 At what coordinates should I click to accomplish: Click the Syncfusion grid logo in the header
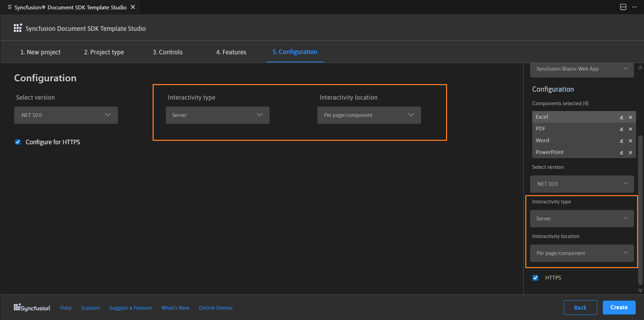tap(17, 28)
